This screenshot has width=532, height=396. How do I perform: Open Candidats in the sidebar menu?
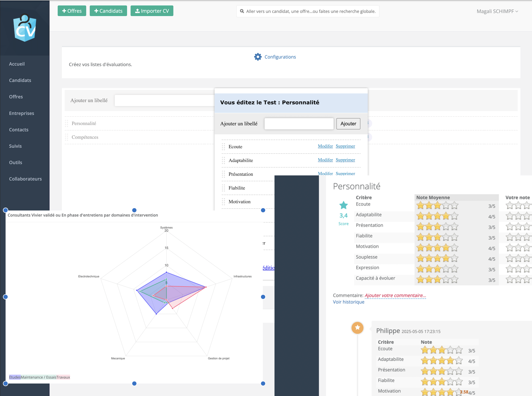tap(20, 80)
